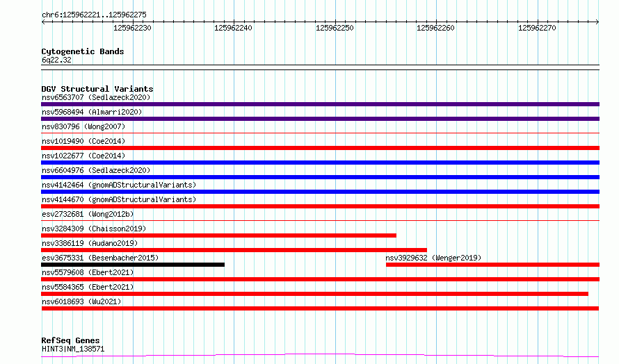Click the magenta HINT3 gene line

click(320, 356)
